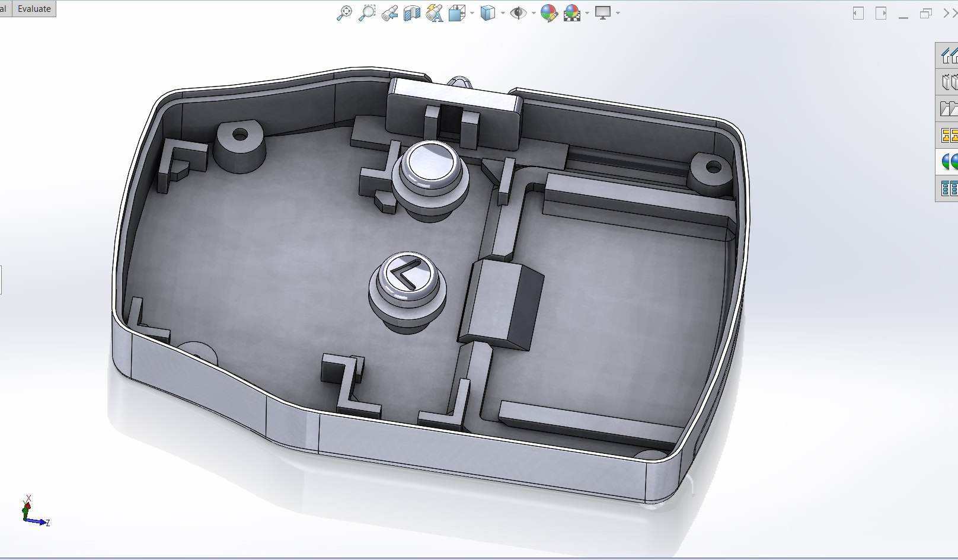Expand the Hide/Show Items dropdown arrow

pyautogui.click(x=534, y=13)
